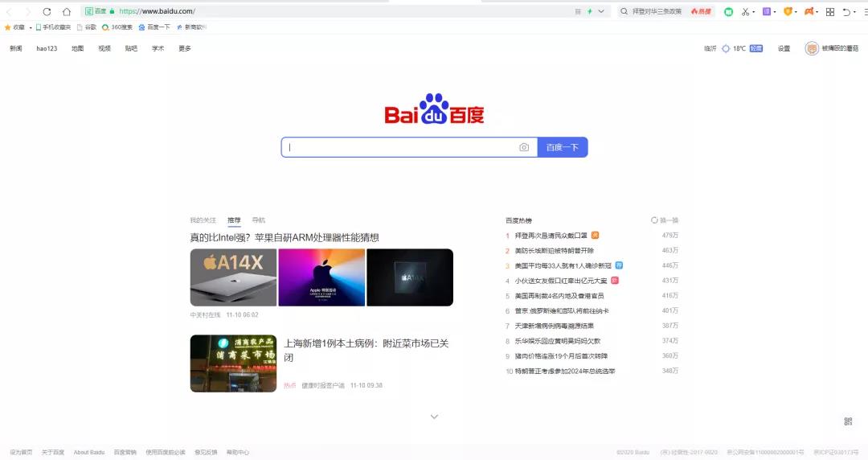
Task: Click the browser reload icon
Action: coord(47,11)
